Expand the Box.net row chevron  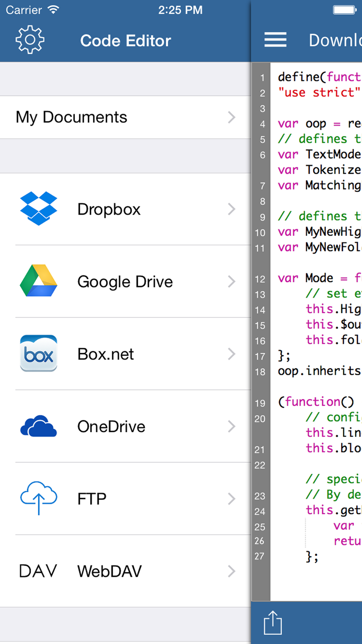tap(232, 354)
